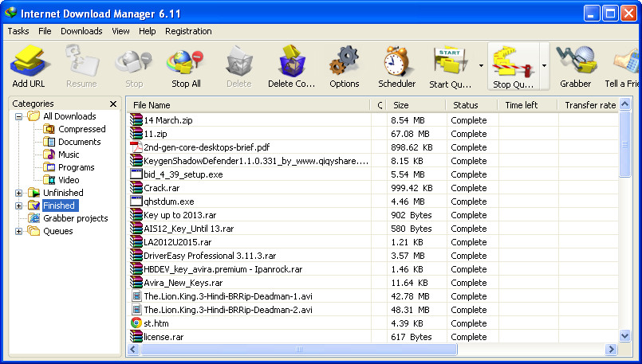
Task: Click the vertical scrollbar up arrow
Action: [624, 104]
